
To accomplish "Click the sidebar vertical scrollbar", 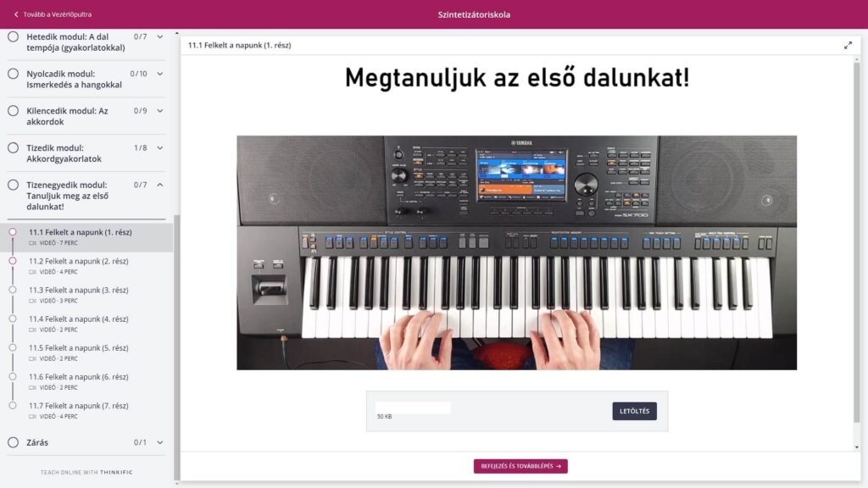I will pos(176,347).
